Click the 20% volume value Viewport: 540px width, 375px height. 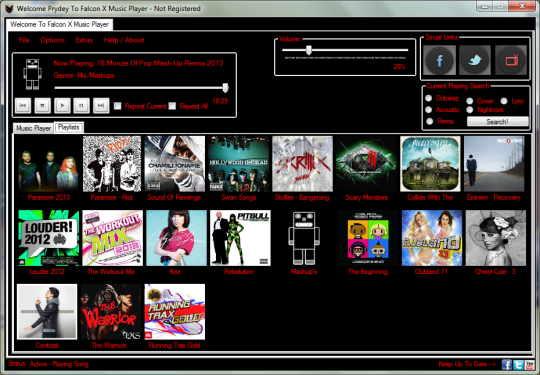pos(399,67)
